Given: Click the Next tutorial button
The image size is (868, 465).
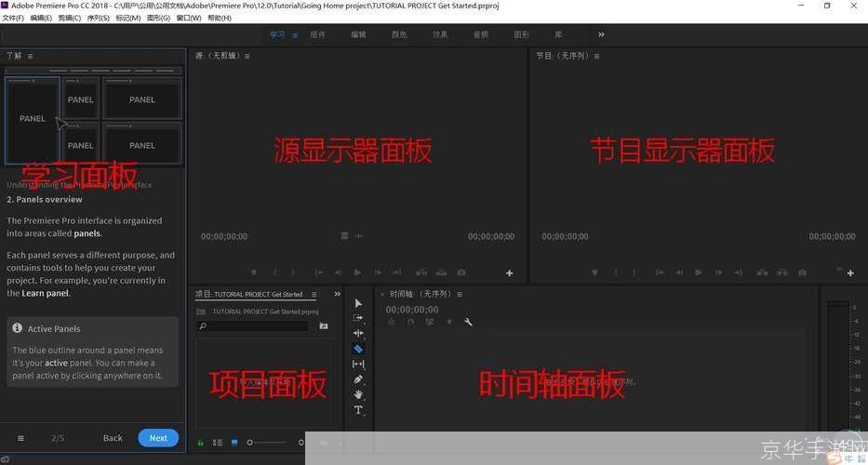Looking at the screenshot, I should [158, 438].
